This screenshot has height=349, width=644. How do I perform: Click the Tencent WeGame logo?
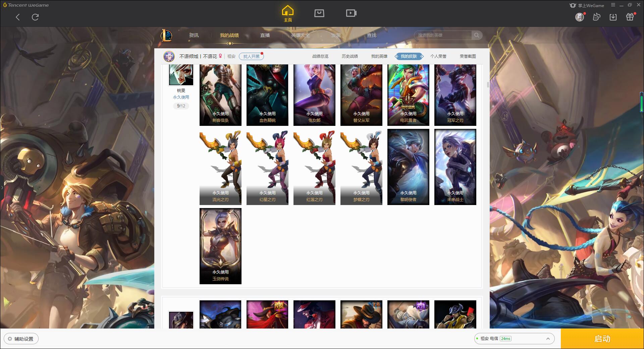pos(26,5)
